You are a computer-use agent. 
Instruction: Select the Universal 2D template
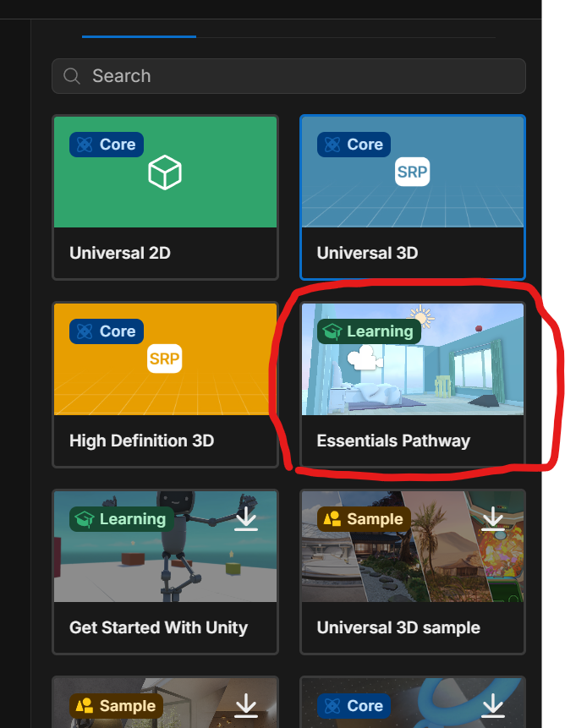coord(165,197)
